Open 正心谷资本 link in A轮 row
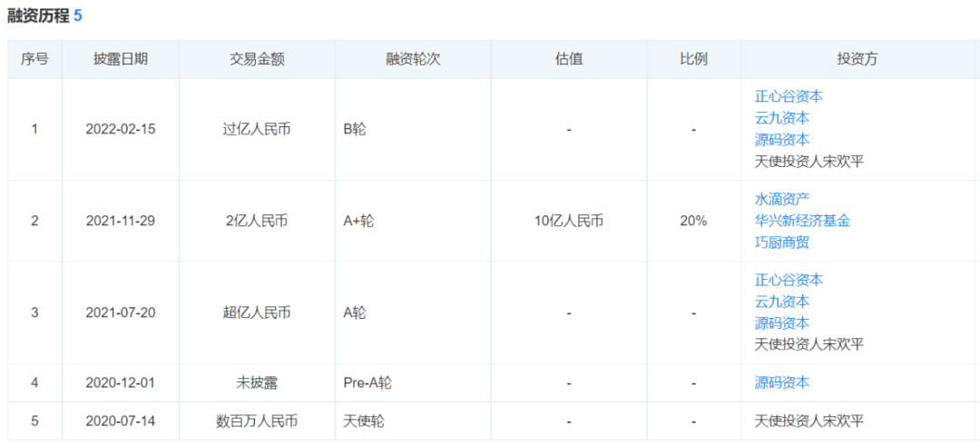 [x=789, y=280]
